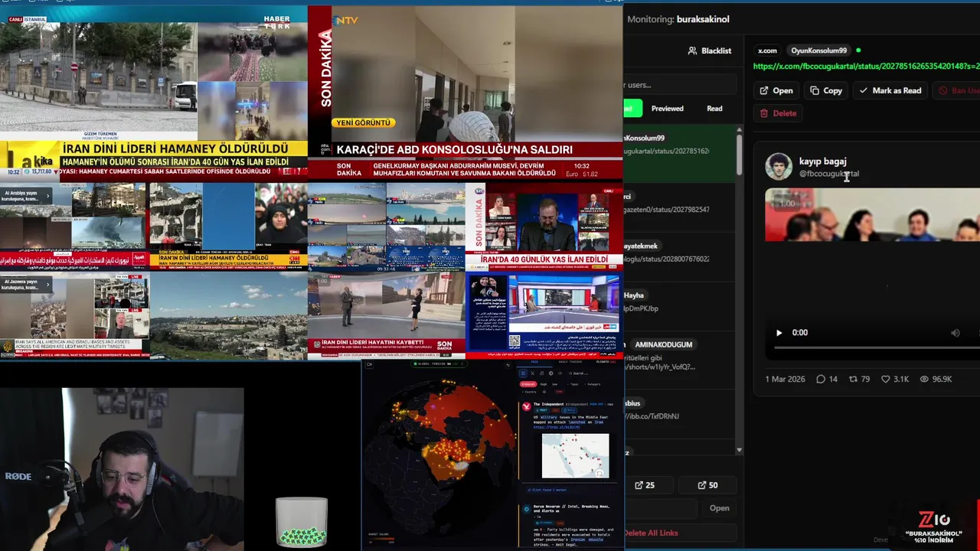Select the green highlighted filter tab
The height and width of the screenshot is (551, 980).
(632, 109)
